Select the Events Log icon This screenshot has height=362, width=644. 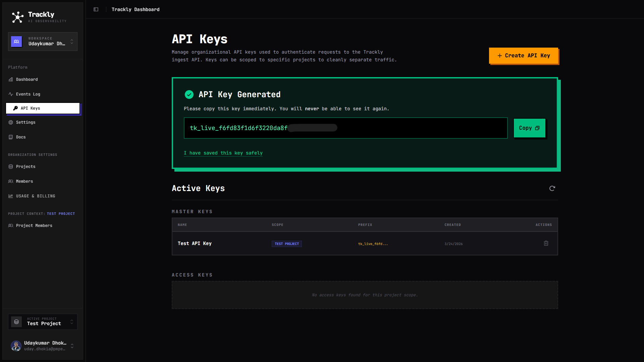[x=11, y=94]
